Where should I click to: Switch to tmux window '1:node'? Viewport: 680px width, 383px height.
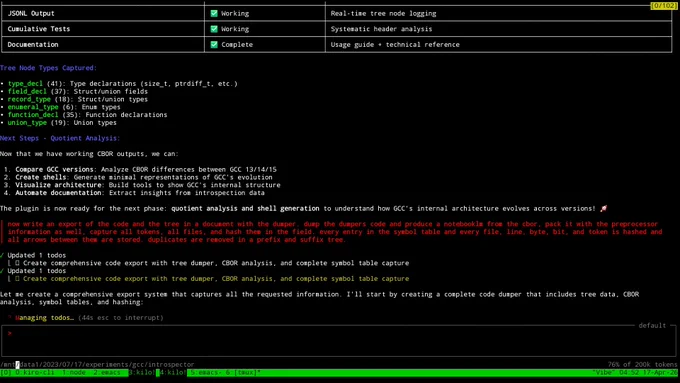[74, 373]
